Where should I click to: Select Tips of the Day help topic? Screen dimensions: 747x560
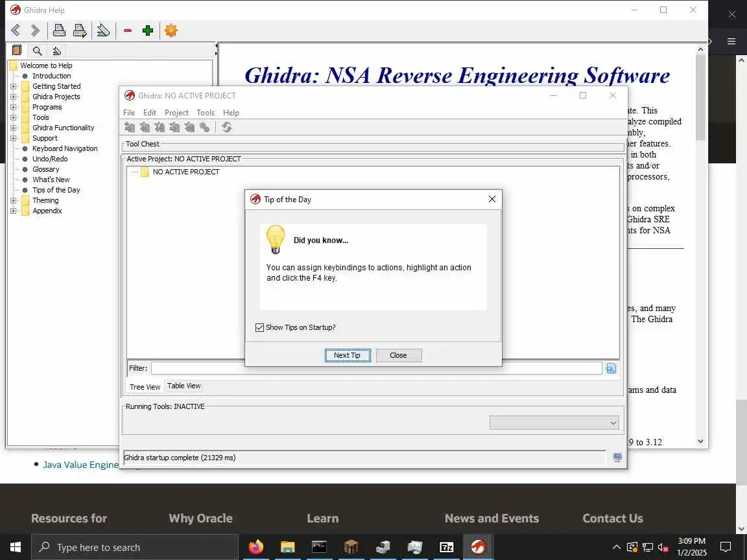(x=56, y=191)
